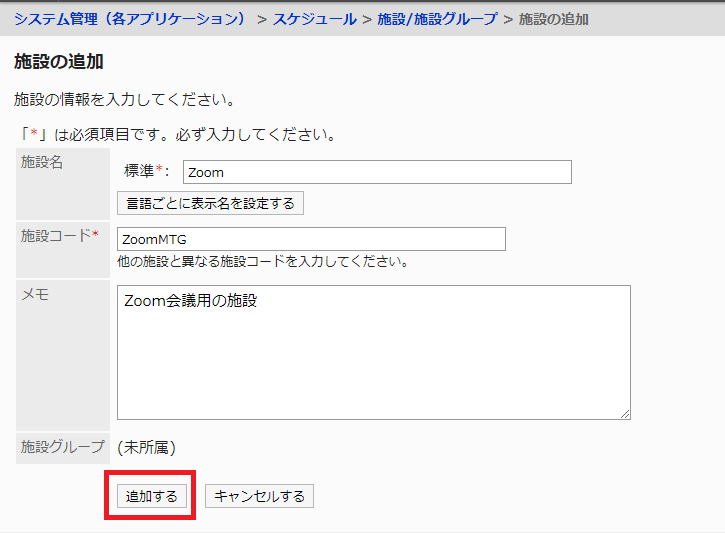725x533 pixels.
Task: Click the resize grip on the メモ text area
Action: 625,414
